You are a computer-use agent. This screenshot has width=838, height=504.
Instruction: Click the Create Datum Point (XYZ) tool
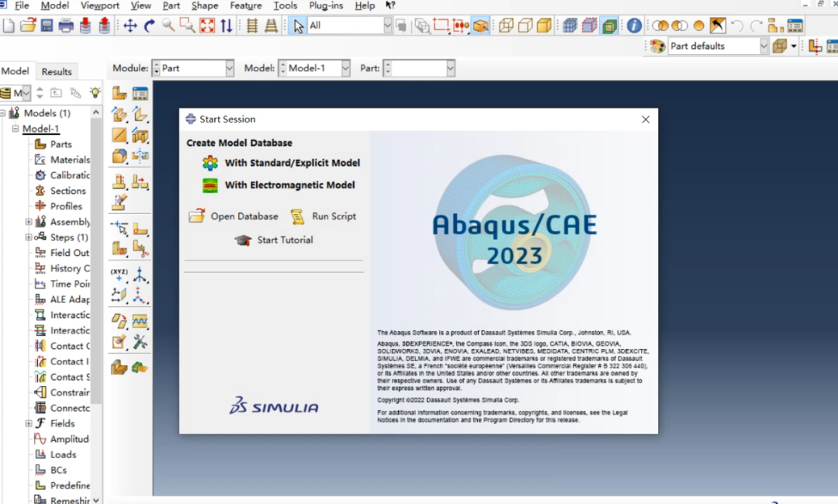tap(119, 274)
